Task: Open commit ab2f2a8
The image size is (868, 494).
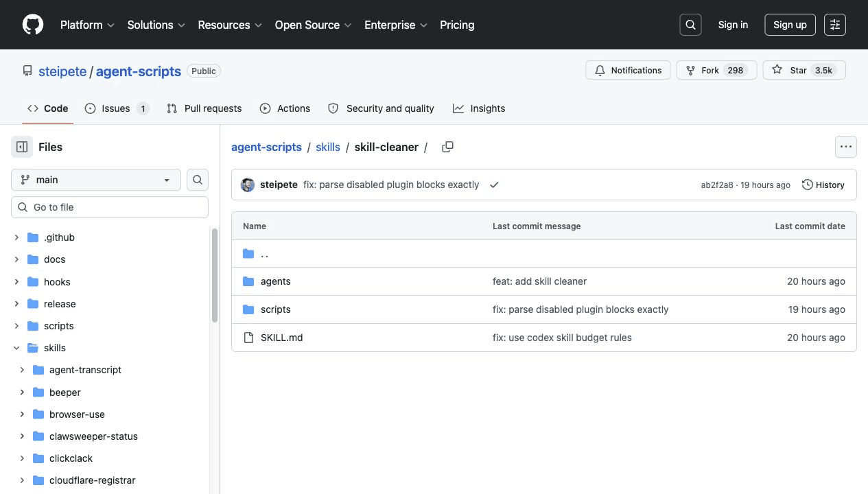Action: 717,185
